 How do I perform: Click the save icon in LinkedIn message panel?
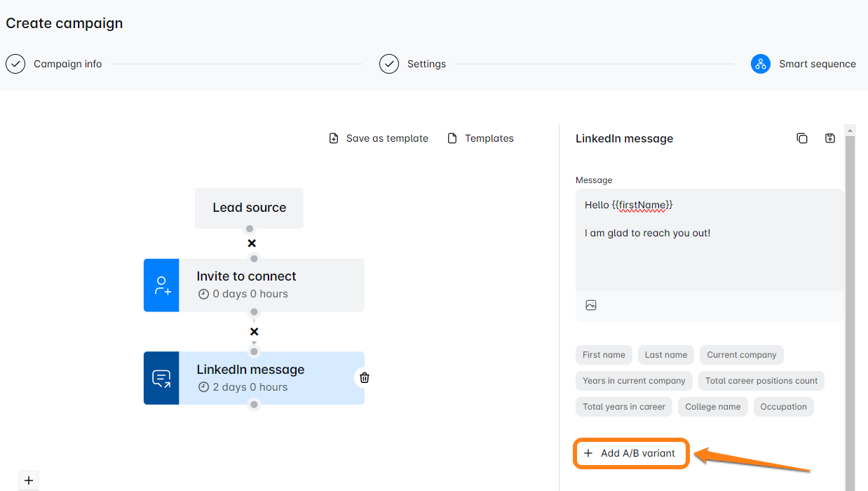[830, 138]
